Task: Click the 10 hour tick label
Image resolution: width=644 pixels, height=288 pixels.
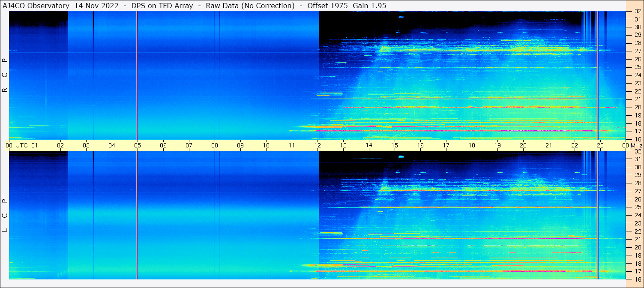Action: click(x=266, y=145)
